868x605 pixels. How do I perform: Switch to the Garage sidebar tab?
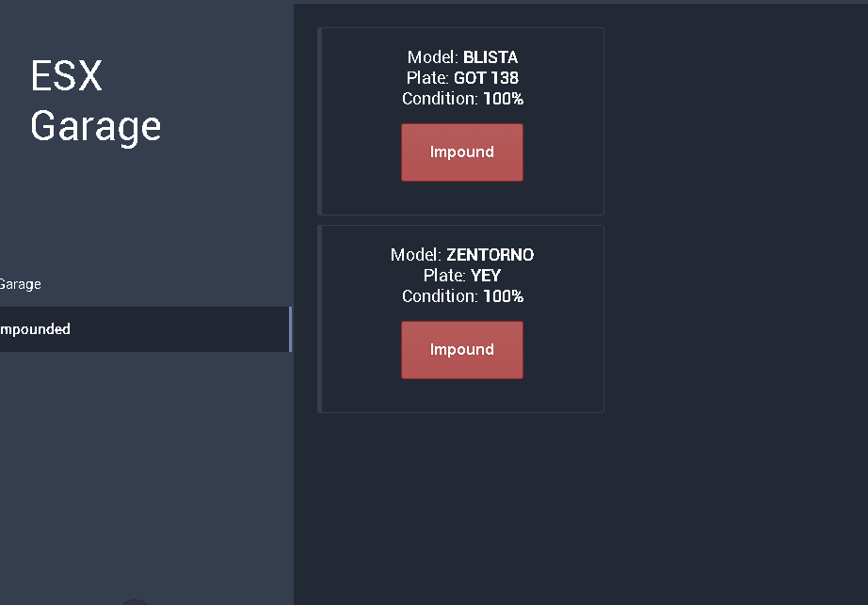point(21,284)
